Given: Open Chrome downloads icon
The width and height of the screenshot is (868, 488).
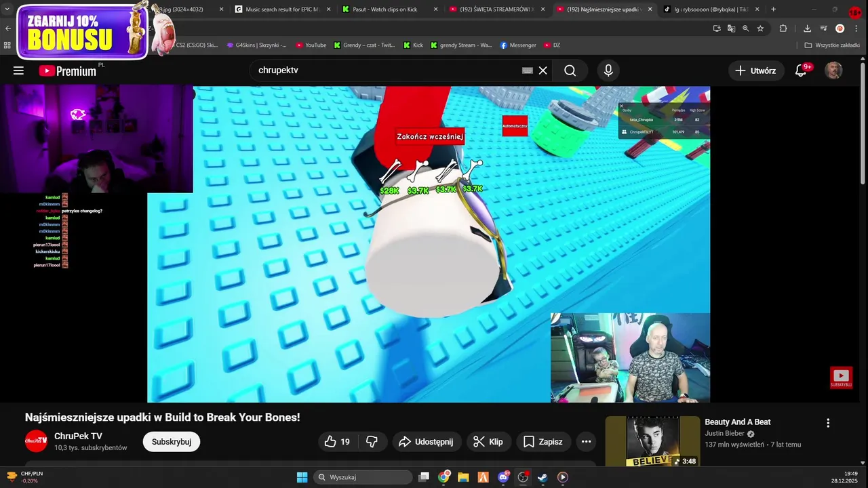Looking at the screenshot, I should [807, 28].
